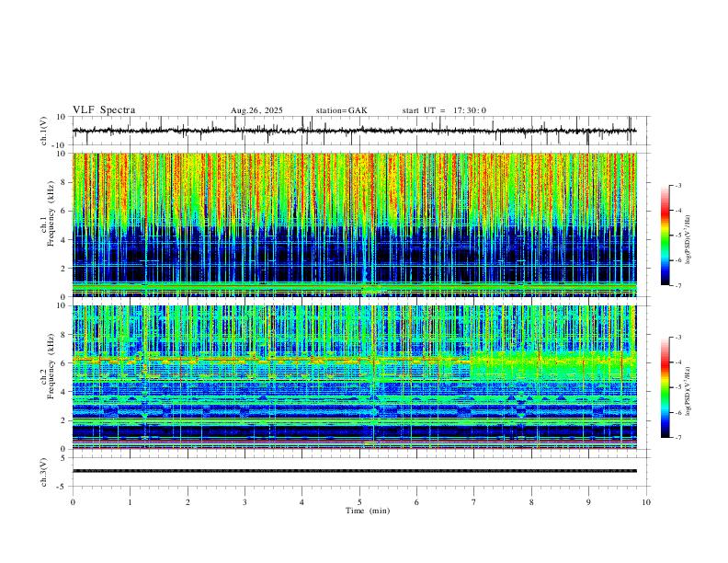Viewport: 728px width, 563px height.
Task: Click the ch.1 voltage waveform trace
Action: coord(354,131)
